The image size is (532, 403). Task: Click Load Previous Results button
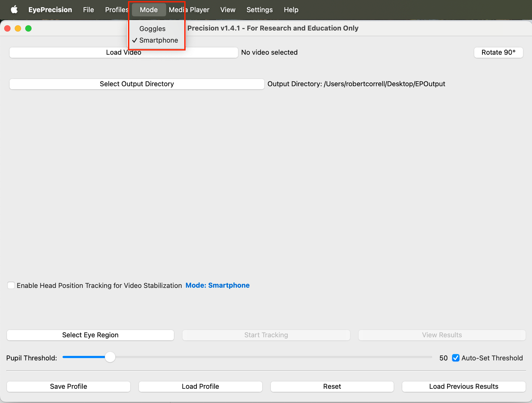pos(464,386)
